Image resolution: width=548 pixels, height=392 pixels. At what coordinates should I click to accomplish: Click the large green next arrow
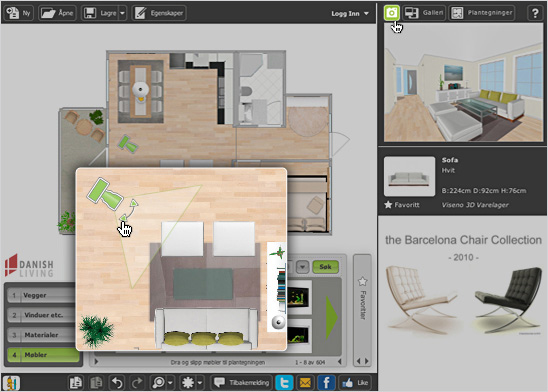click(331, 318)
